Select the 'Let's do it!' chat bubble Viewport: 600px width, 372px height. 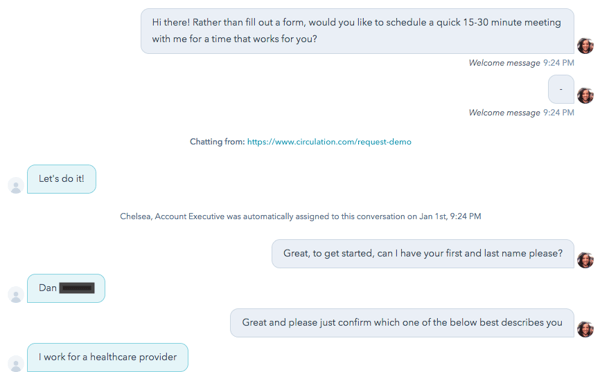click(62, 179)
